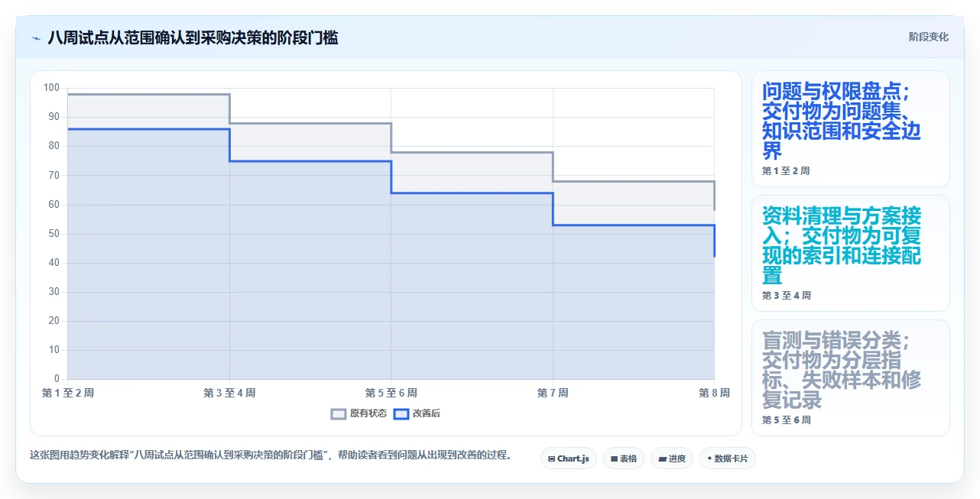Viewport: 980px width, 499px height.
Task: Select the 进度 chip
Action: 672,458
